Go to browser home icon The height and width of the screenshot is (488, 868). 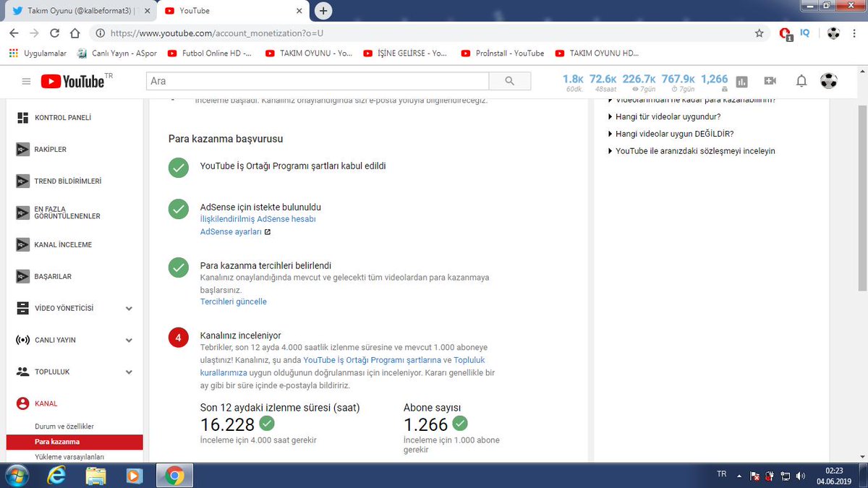tap(75, 33)
